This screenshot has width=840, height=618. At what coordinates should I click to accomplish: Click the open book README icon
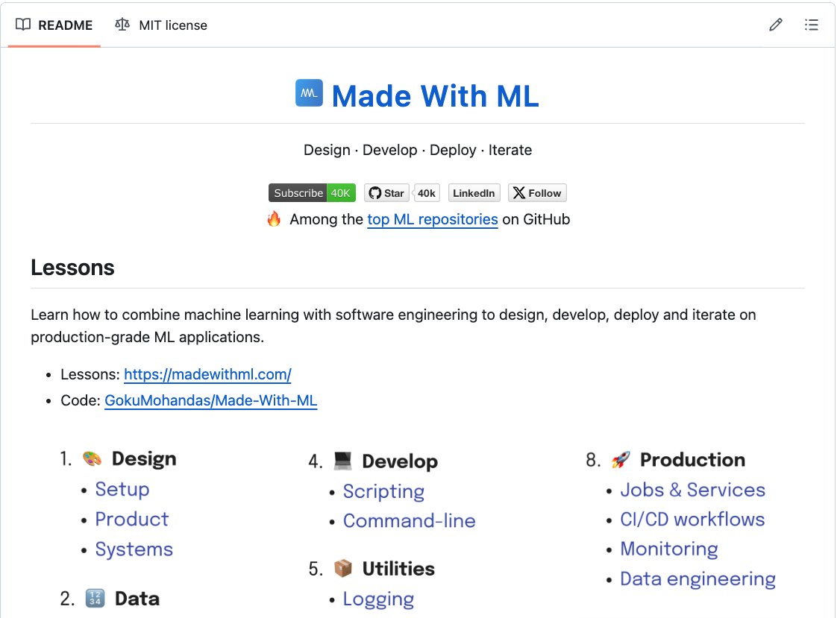(23, 25)
